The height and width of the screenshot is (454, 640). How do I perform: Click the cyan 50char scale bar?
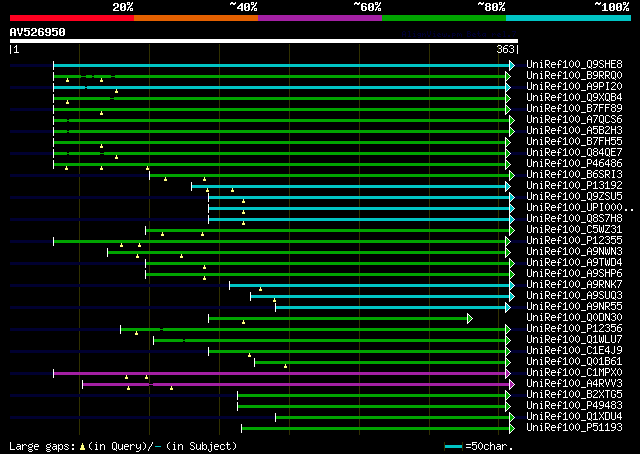[x=453, y=446]
